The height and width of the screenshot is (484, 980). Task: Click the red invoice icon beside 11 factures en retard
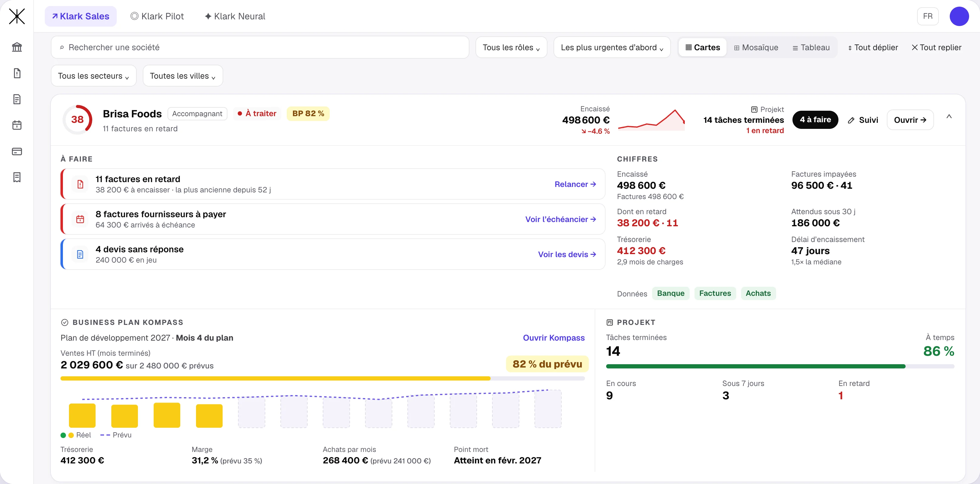click(80, 184)
